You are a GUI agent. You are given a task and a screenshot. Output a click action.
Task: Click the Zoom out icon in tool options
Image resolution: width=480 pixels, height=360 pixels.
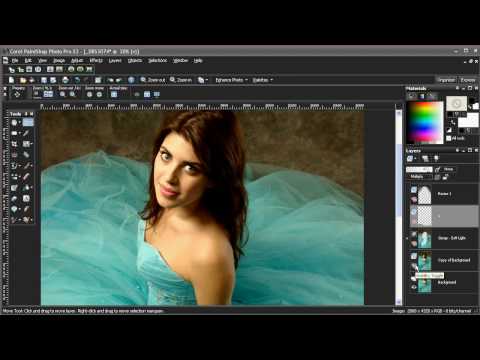point(63,95)
